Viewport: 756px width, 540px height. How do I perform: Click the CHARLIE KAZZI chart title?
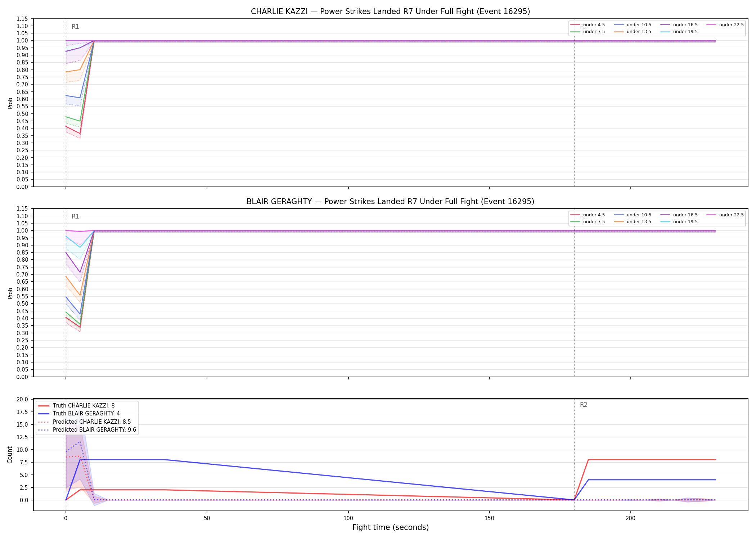coord(390,12)
